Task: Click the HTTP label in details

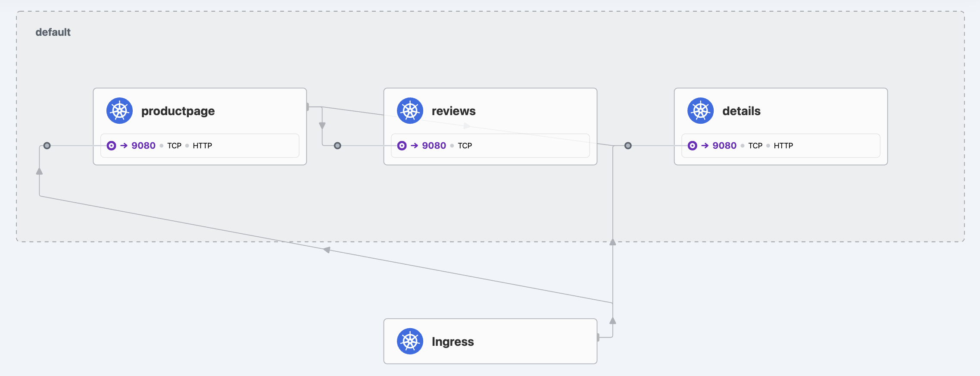Action: 783,146
